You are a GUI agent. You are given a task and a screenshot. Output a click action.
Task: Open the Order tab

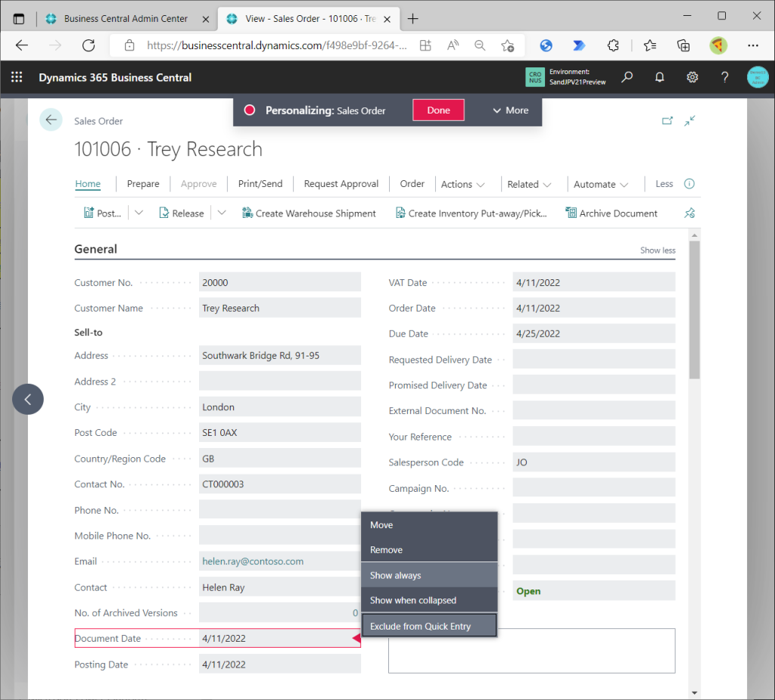412,184
